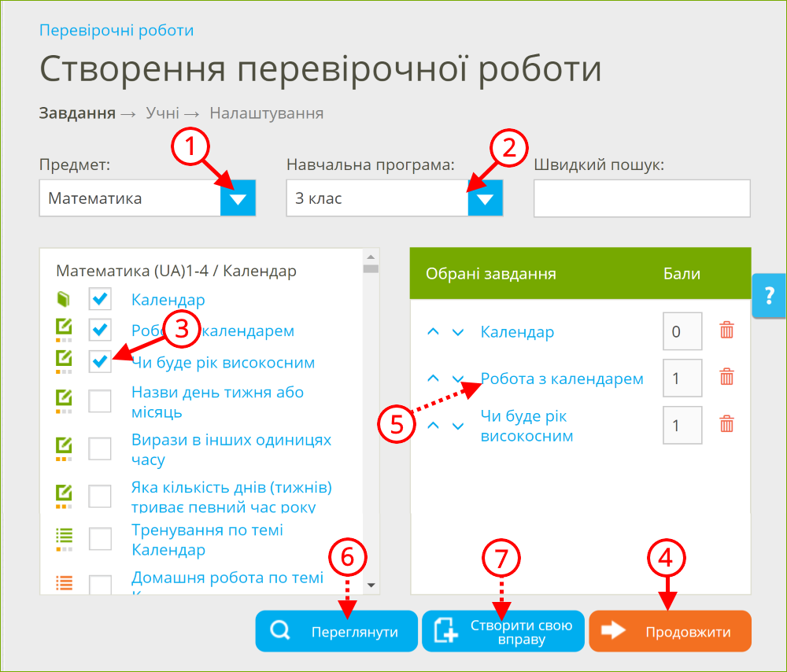Uncheck the Календар checkbox
Screen dimensions: 787x672
[100, 299]
